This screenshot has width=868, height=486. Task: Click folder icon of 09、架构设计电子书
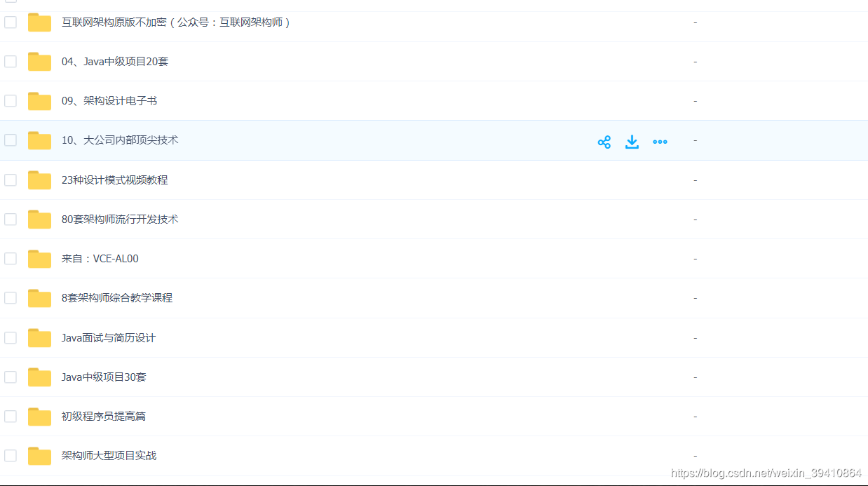tap(40, 101)
